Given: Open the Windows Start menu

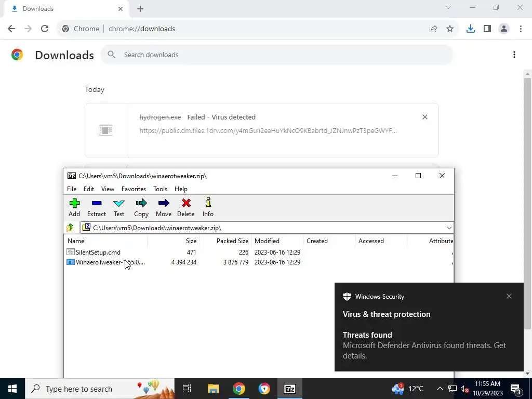Looking at the screenshot, I should click(12, 389).
